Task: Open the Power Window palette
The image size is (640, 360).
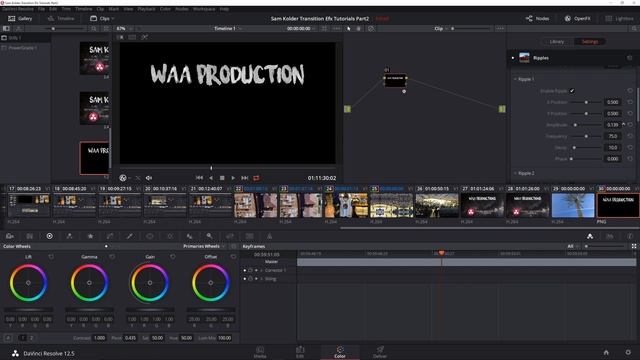Action: pos(150,236)
